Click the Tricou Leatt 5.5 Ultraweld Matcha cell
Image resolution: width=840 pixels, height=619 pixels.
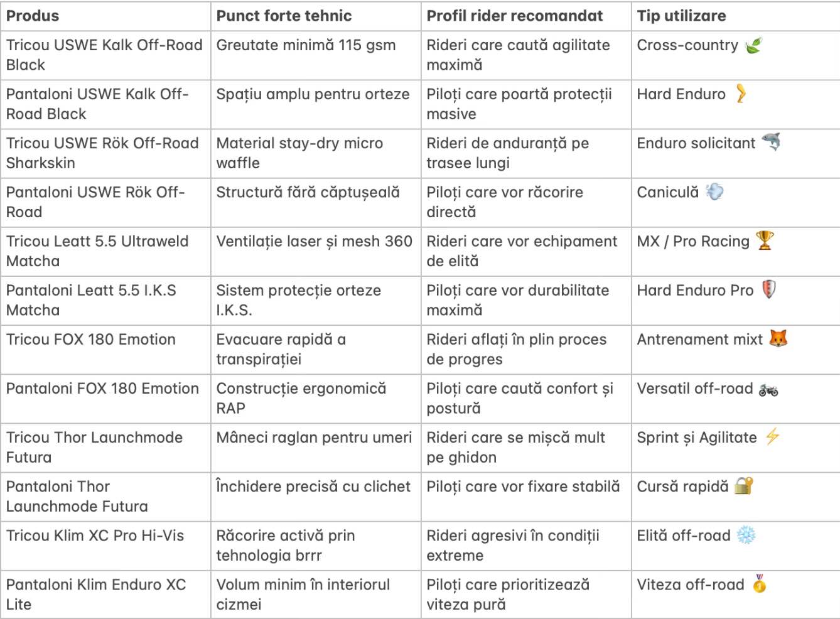(x=97, y=250)
